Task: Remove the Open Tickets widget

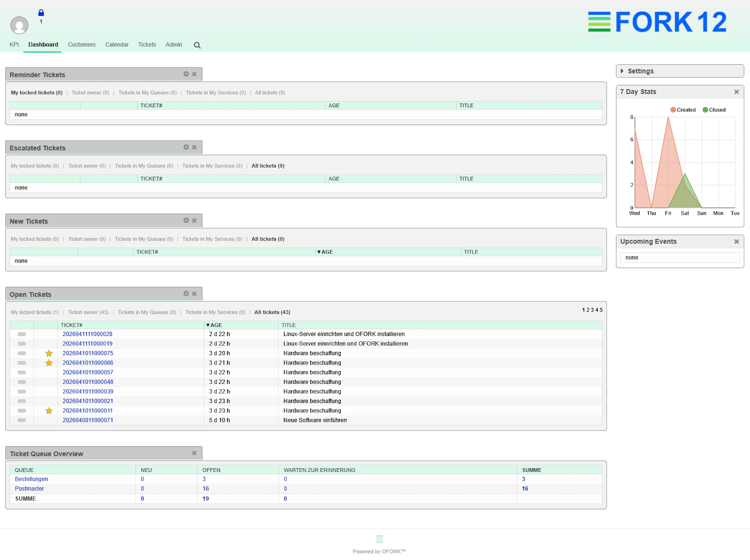Action: click(x=195, y=293)
